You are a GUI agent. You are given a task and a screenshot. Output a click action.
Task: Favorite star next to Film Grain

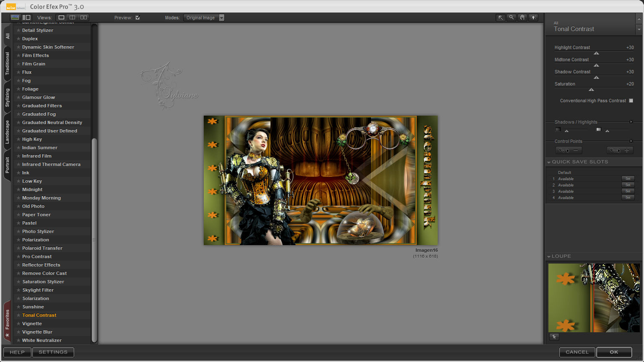[18, 64]
